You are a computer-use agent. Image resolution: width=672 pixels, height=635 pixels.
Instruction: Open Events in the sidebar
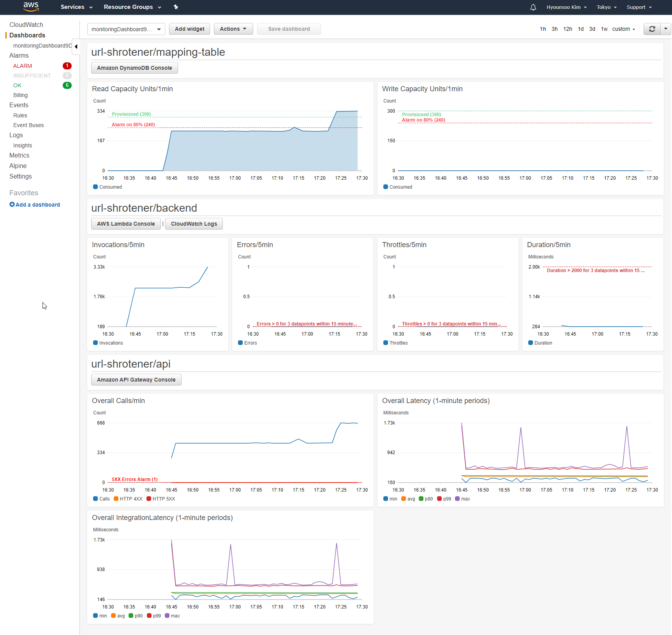click(x=19, y=105)
